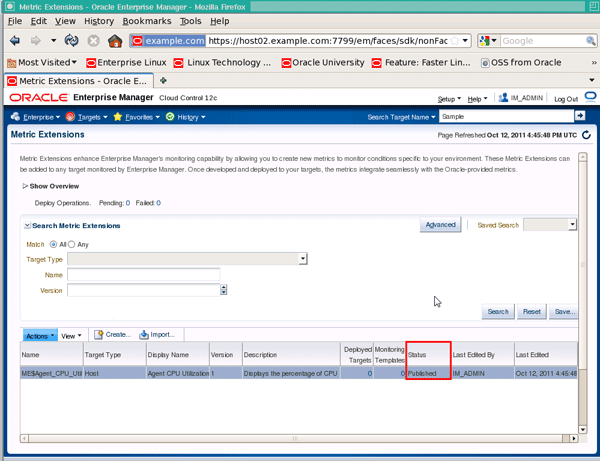This screenshot has height=461, width=600.
Task: Open the Oracle University bookmark
Action: click(323, 62)
